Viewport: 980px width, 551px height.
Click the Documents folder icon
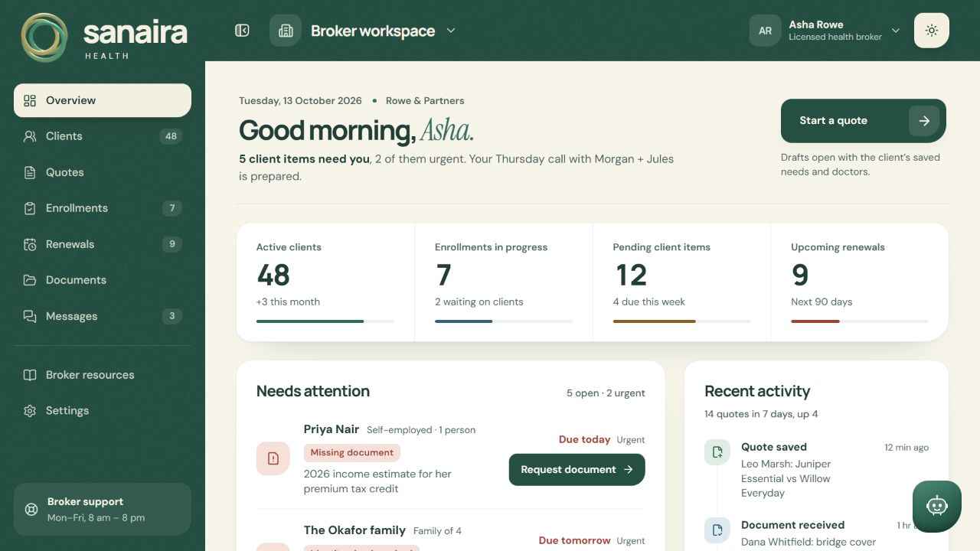[30, 280]
